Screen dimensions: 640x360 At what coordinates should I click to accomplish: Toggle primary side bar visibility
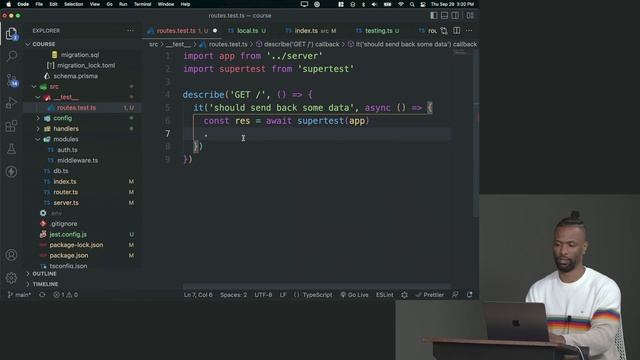coord(434,16)
